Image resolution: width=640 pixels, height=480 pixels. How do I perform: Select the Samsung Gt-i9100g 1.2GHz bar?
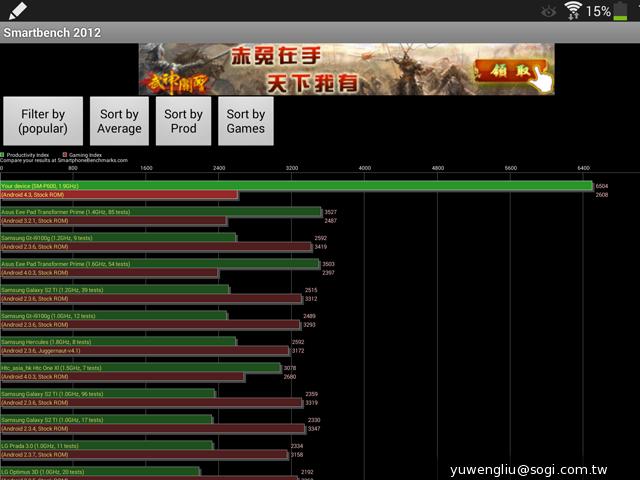pos(118,238)
